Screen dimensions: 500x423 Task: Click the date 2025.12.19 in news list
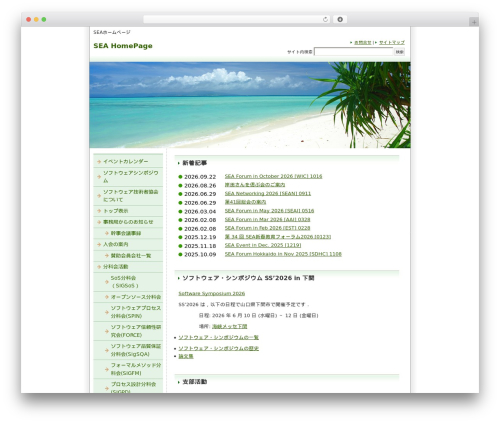[200, 237]
